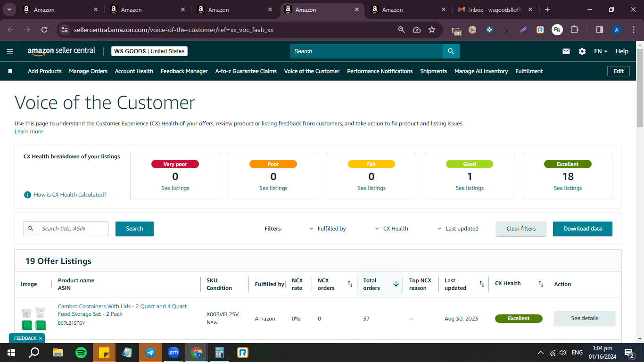
Task: Click the teal Search button
Action: coord(134,229)
